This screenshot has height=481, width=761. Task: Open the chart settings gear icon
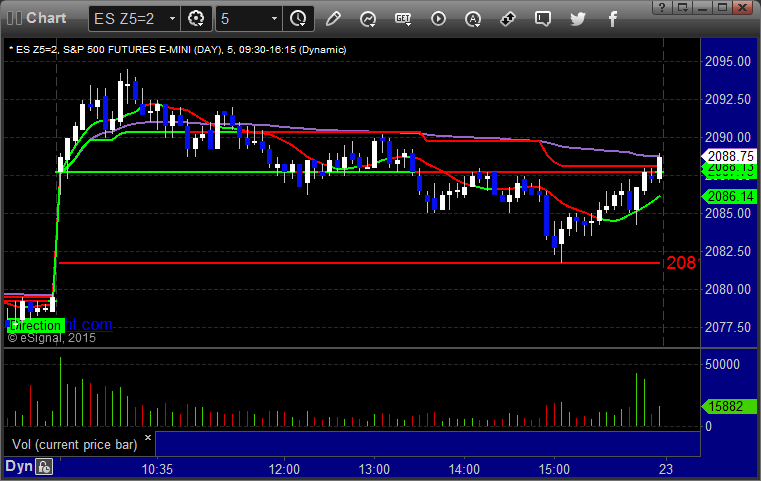[196, 19]
